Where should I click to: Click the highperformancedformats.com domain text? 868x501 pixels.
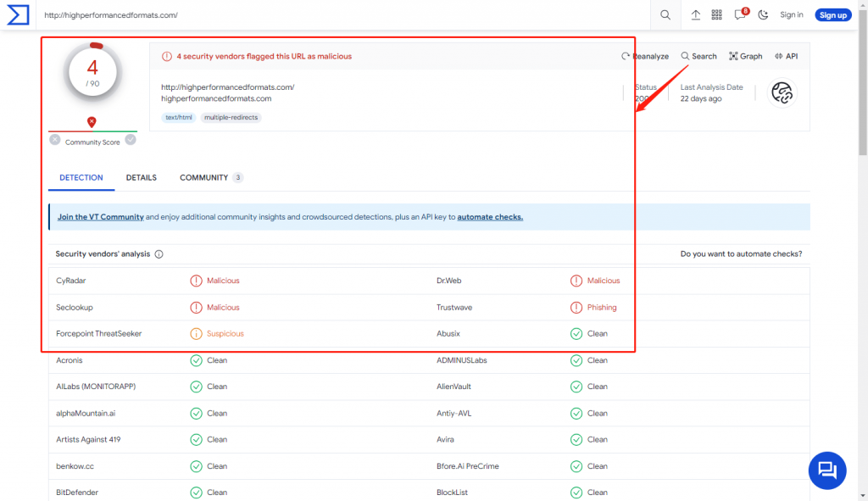216,98
